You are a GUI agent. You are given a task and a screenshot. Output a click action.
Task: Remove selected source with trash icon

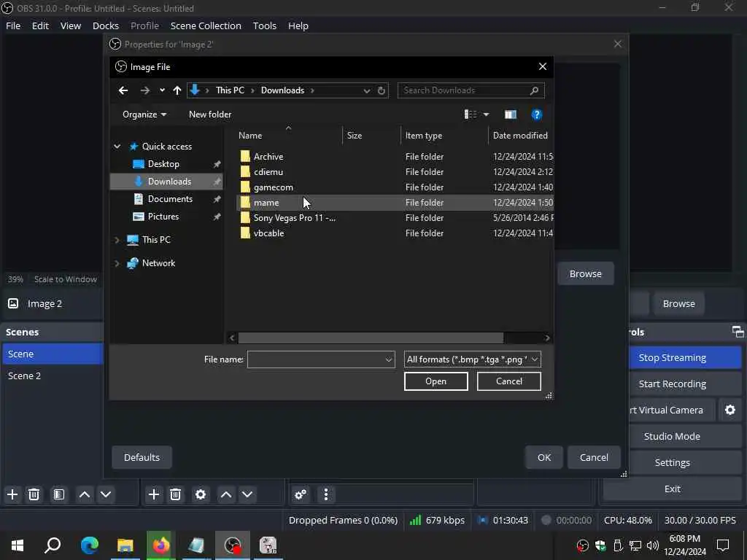(175, 494)
